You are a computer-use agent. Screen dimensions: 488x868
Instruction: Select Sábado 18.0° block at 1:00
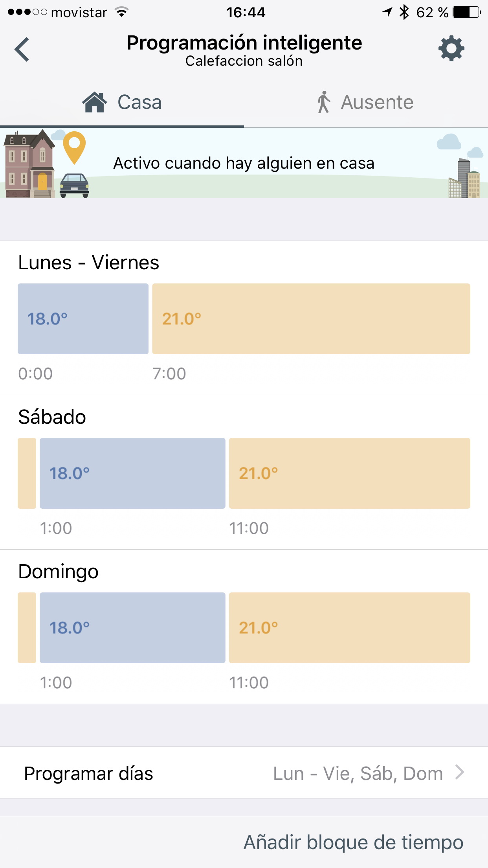coord(132,473)
